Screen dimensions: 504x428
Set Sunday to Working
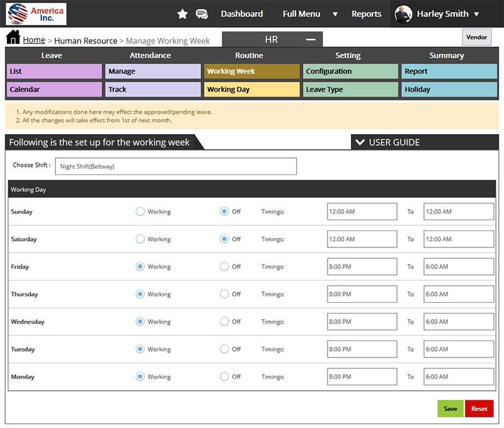point(140,211)
